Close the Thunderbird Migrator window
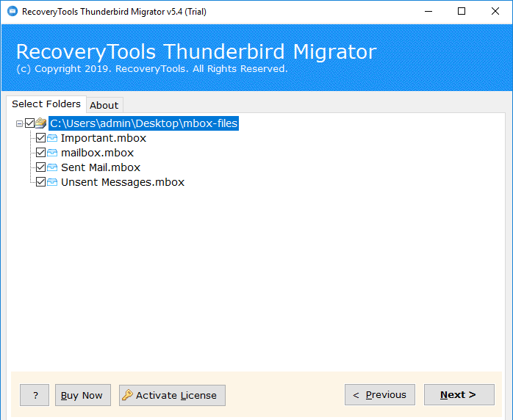This screenshot has height=420, width=513. [495, 12]
